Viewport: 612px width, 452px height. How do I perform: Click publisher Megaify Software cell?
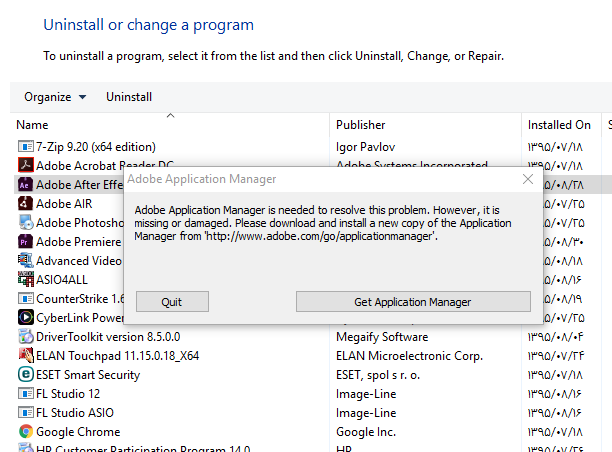[x=382, y=337]
